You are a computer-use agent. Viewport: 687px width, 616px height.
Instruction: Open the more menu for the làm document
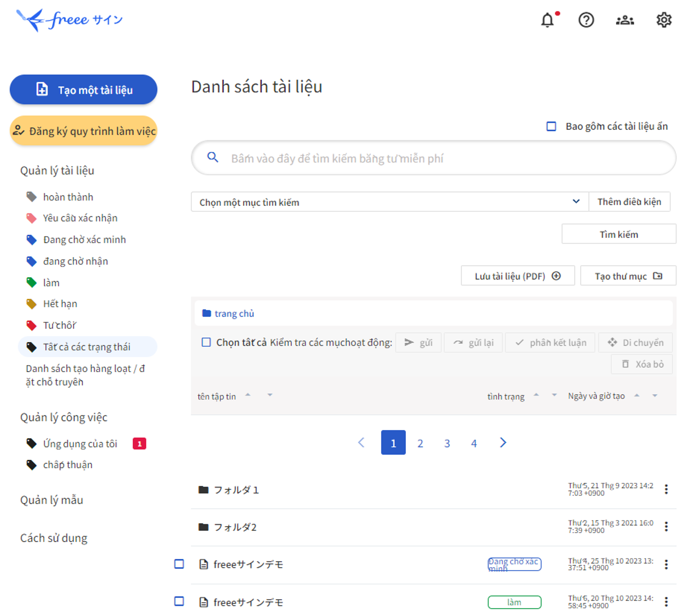[666, 602]
